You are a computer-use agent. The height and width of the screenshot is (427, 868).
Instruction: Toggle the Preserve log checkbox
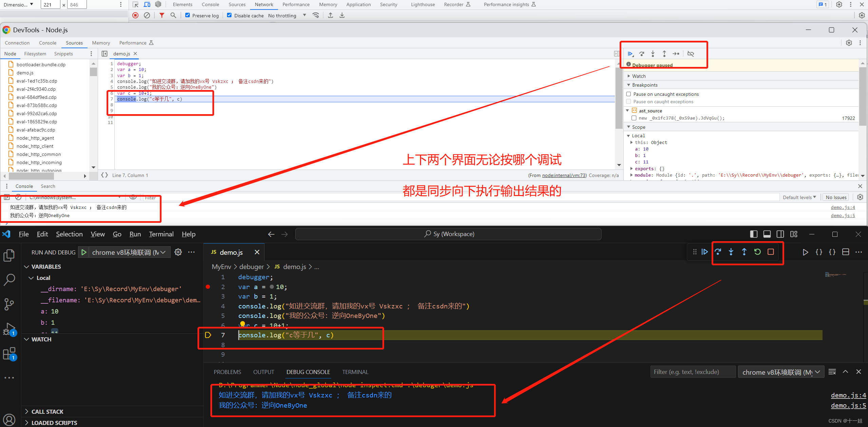187,15
